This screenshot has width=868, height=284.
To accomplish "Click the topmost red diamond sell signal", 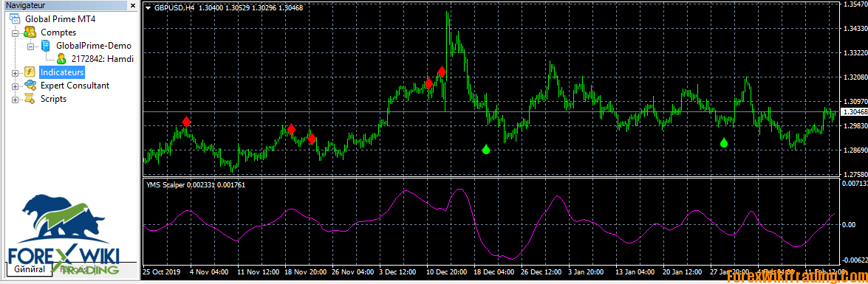I will point(442,72).
